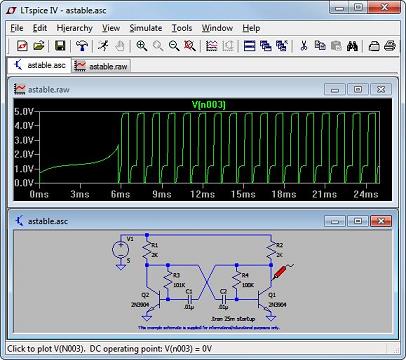Viewport: 406px width, 360px height.
Task: Click the autorange plot axes icon
Action: click(x=211, y=46)
